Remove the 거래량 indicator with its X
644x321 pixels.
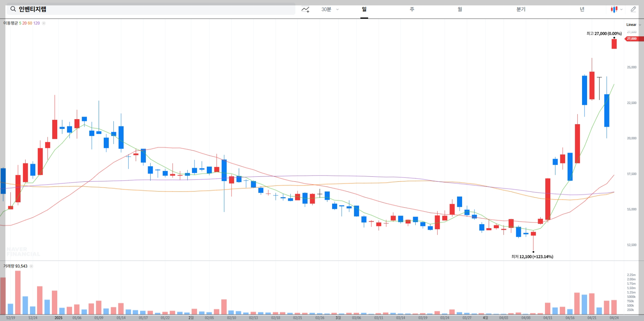point(31,266)
